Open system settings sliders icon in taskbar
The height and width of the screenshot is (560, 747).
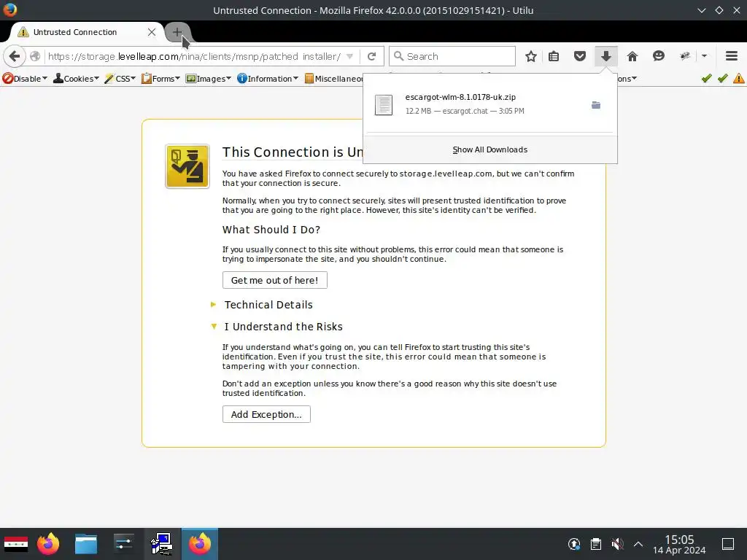tap(123, 544)
